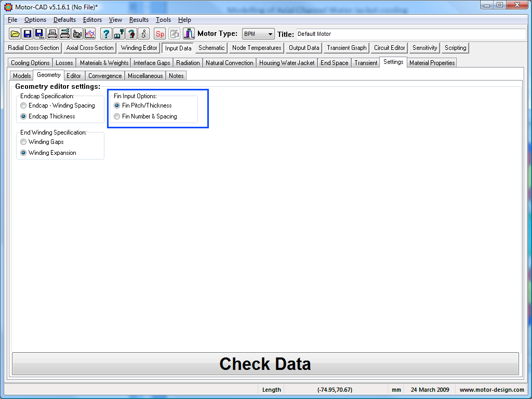Select Endcap - Winding Spacing radio button
This screenshot has width=532, height=399.
(24, 105)
